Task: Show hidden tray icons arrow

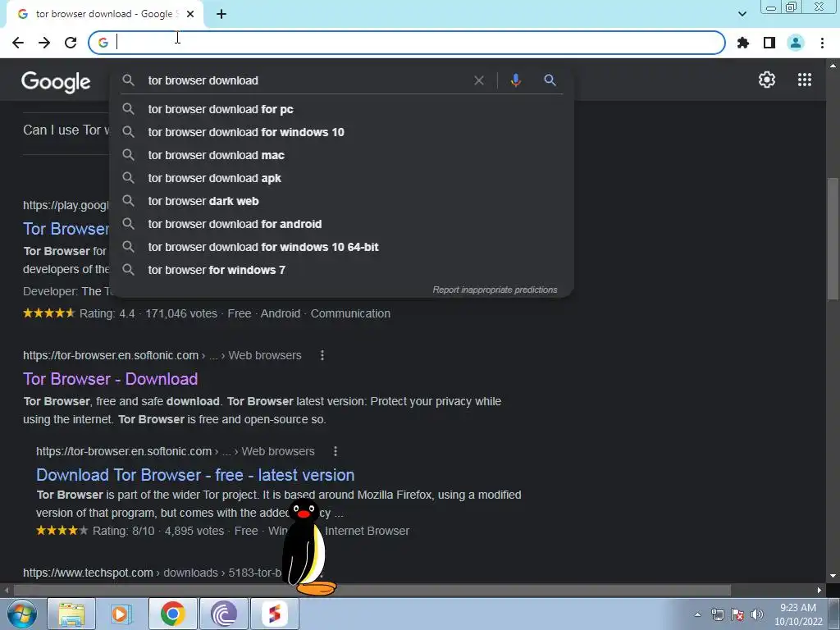Action: click(697, 614)
